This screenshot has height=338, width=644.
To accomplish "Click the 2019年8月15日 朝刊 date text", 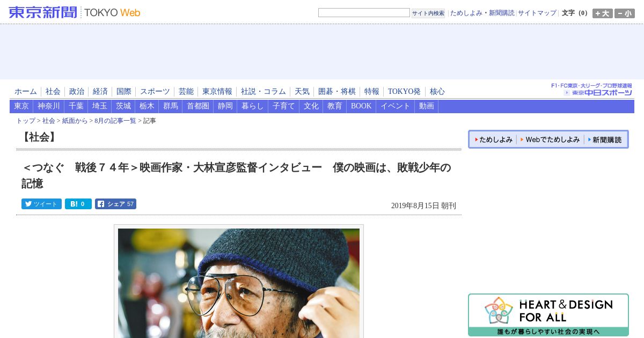I will (423, 205).
